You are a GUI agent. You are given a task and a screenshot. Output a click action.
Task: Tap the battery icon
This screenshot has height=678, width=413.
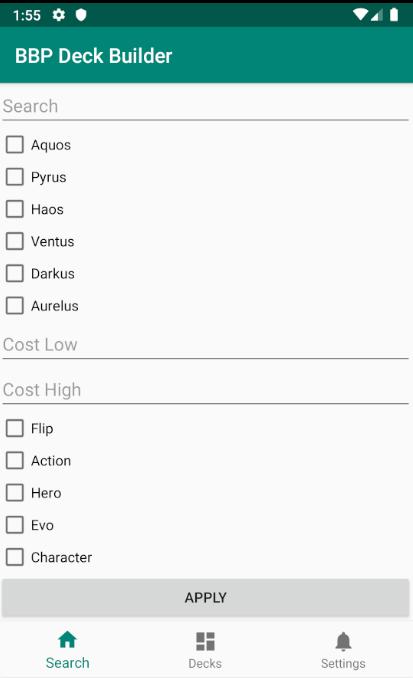[x=394, y=15]
